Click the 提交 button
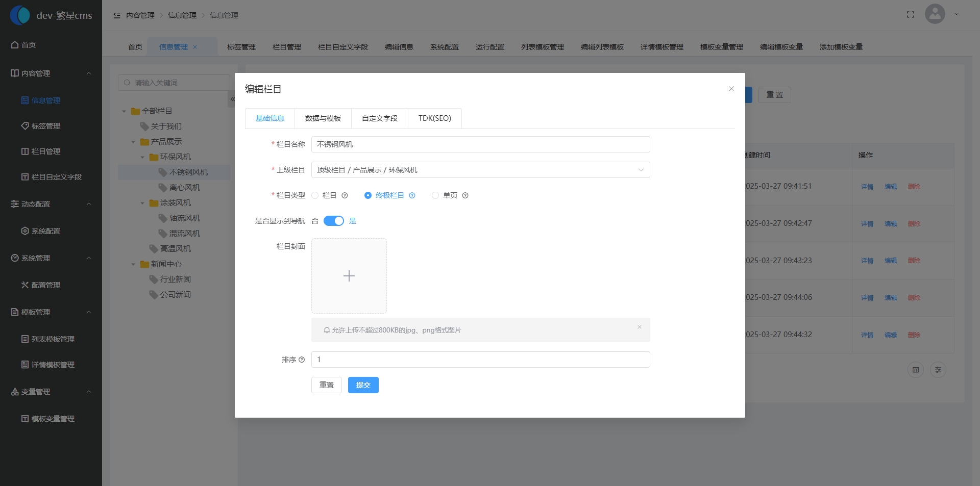This screenshot has width=980, height=486. click(363, 385)
